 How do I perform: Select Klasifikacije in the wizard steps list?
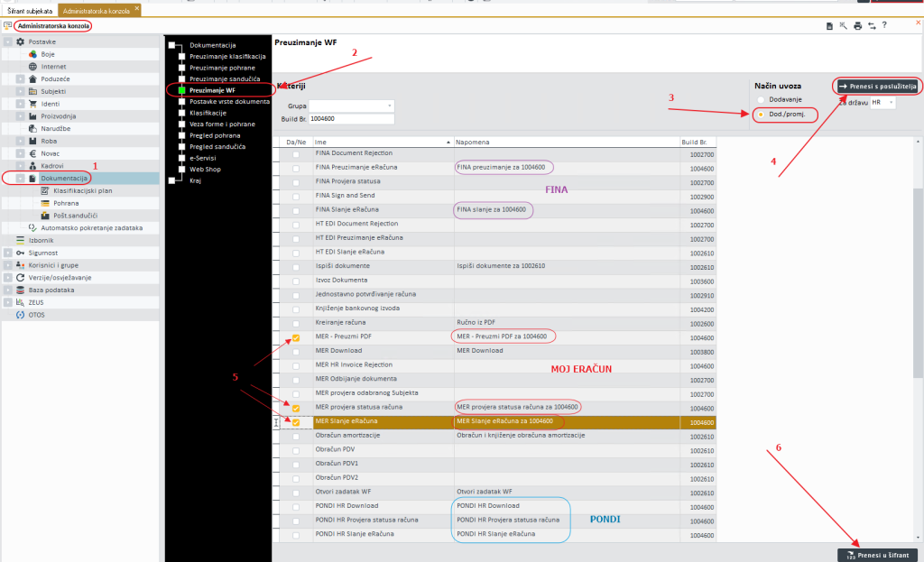(208, 113)
